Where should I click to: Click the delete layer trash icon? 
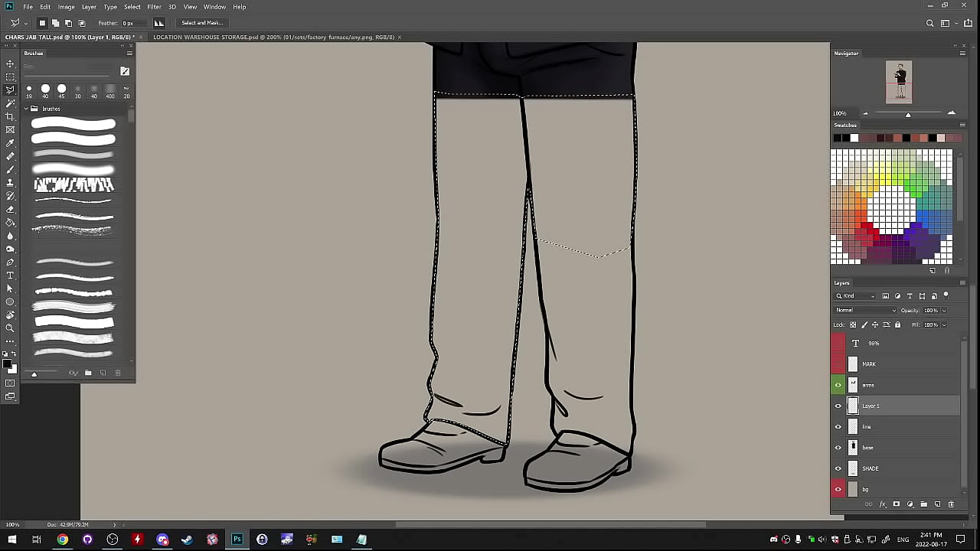(951, 504)
